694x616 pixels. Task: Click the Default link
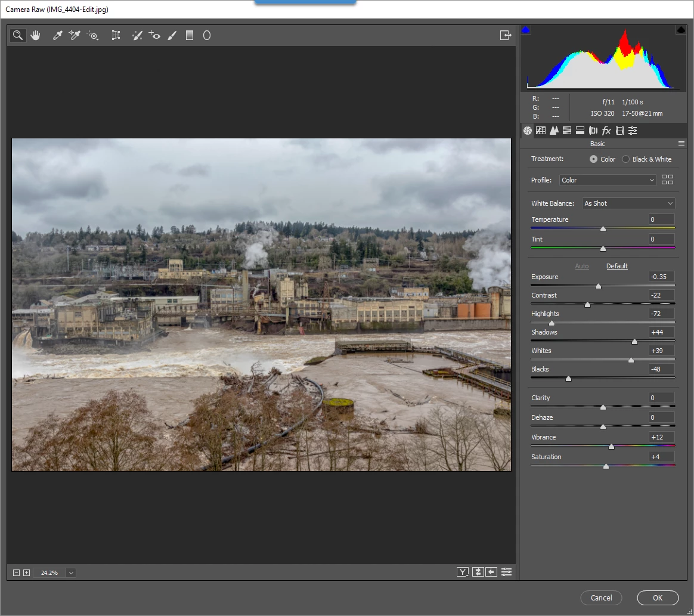click(x=616, y=266)
